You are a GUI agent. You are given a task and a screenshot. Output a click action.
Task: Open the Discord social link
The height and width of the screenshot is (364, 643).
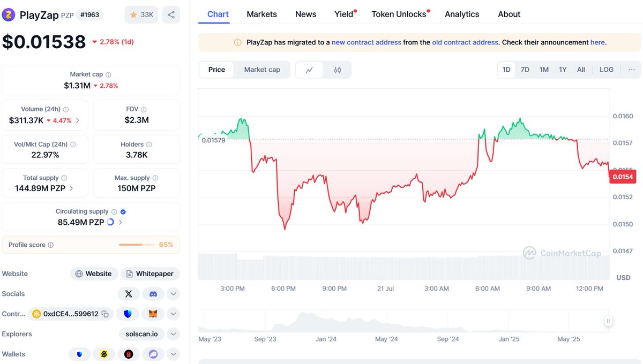coord(153,294)
